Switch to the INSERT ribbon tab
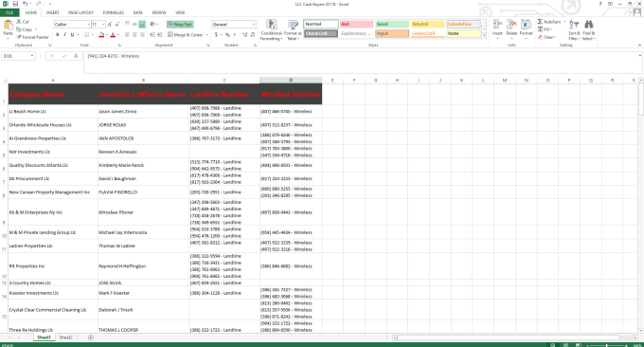The image size is (644, 347). pyautogui.click(x=52, y=12)
